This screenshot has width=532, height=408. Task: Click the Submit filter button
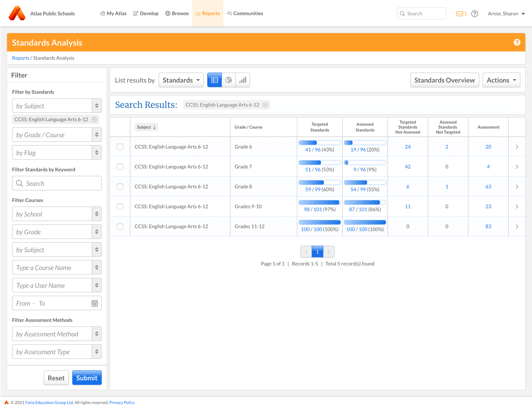[x=87, y=378]
